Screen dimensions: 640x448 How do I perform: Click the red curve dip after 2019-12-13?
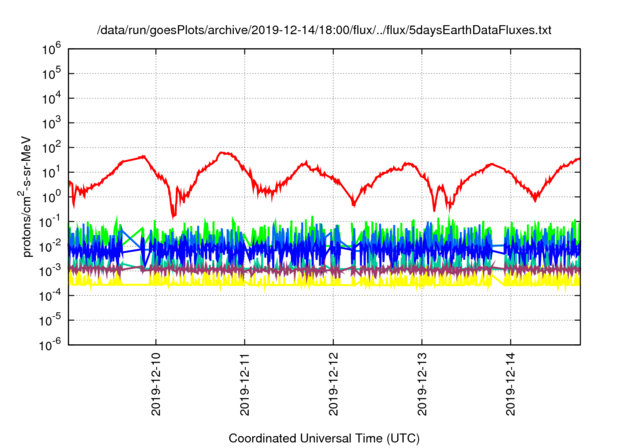point(434,209)
